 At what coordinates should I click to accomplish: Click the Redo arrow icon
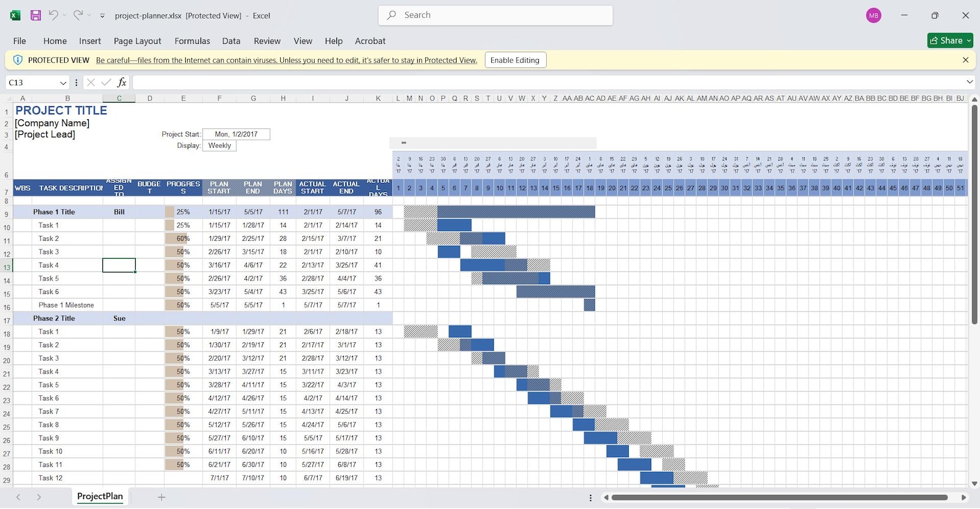coord(78,15)
